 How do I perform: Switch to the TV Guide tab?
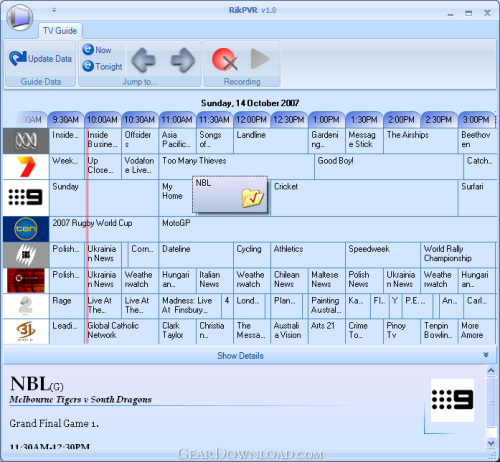tap(60, 31)
